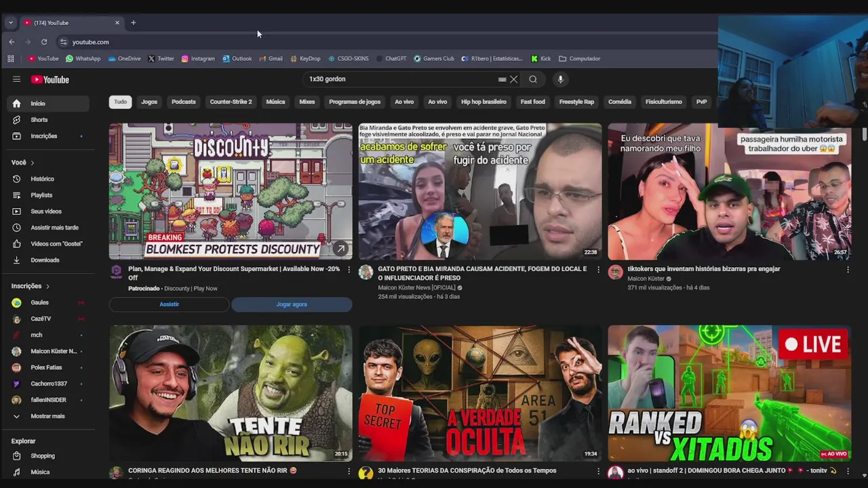Open fallenINSIDER channel subscription
This screenshot has width=868, height=488.
(x=47, y=400)
